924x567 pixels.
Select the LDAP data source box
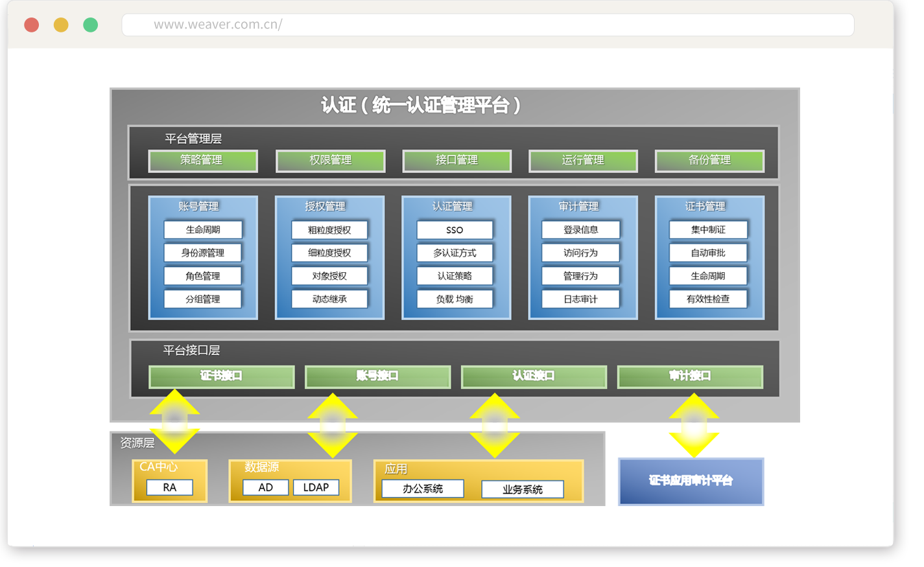point(316,487)
